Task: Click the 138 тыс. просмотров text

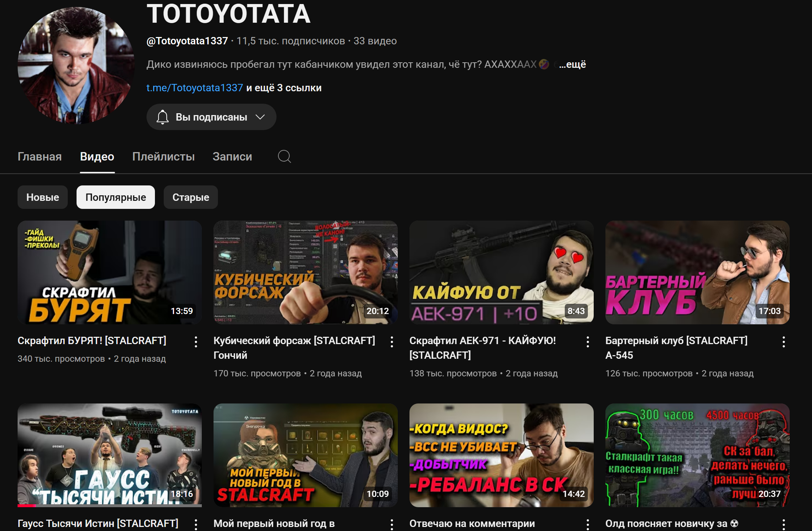Action: [453, 373]
